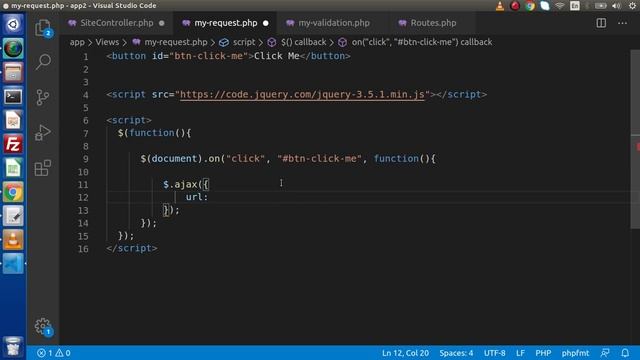Click the unsaved dot on SiteController.php tab
Image resolution: width=640 pixels, height=360 pixels.
coord(162,23)
